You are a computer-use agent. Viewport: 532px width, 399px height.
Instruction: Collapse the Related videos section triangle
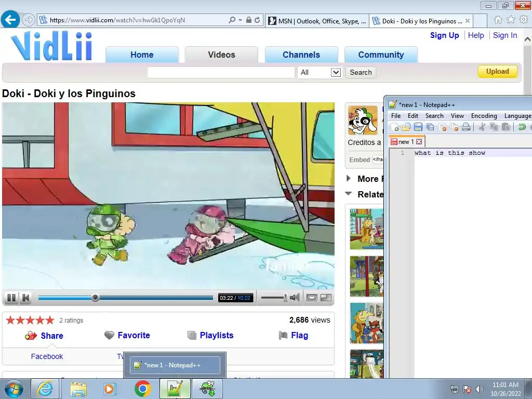click(x=349, y=194)
